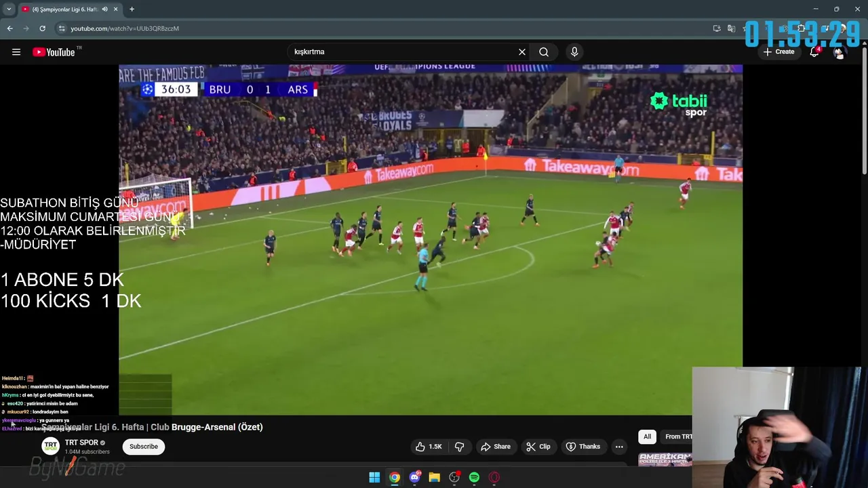868x488 pixels.
Task: Open a new browser tab
Action: 132,9
